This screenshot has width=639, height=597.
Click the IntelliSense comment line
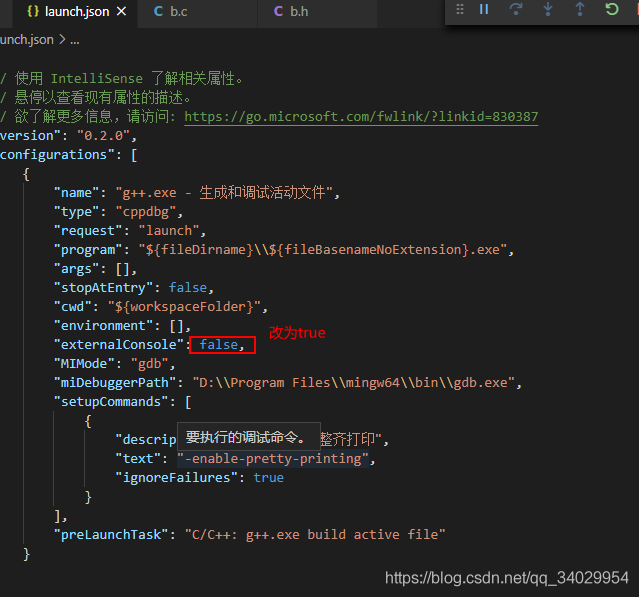[x=121, y=79]
